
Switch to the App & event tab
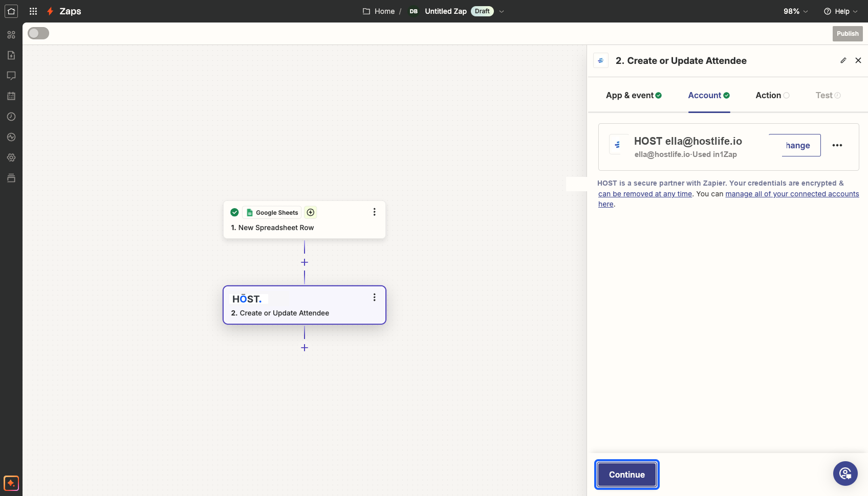coord(634,95)
